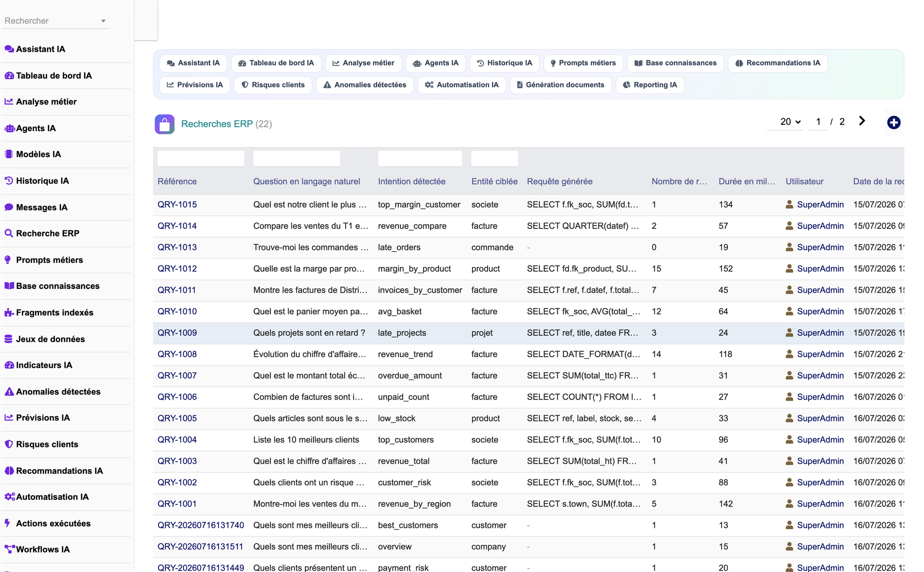Open the Rechercher dropdown in sidebar
Image resolution: width=924 pixels, height=572 pixels.
click(56, 21)
